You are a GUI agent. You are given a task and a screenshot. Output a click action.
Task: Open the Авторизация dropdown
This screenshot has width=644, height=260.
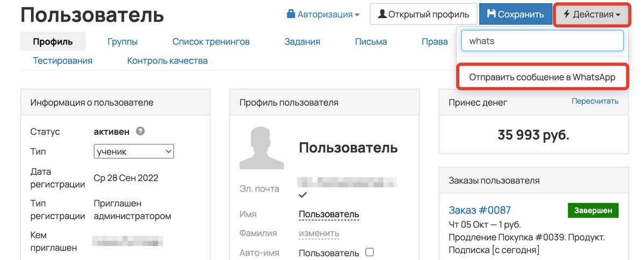point(323,15)
